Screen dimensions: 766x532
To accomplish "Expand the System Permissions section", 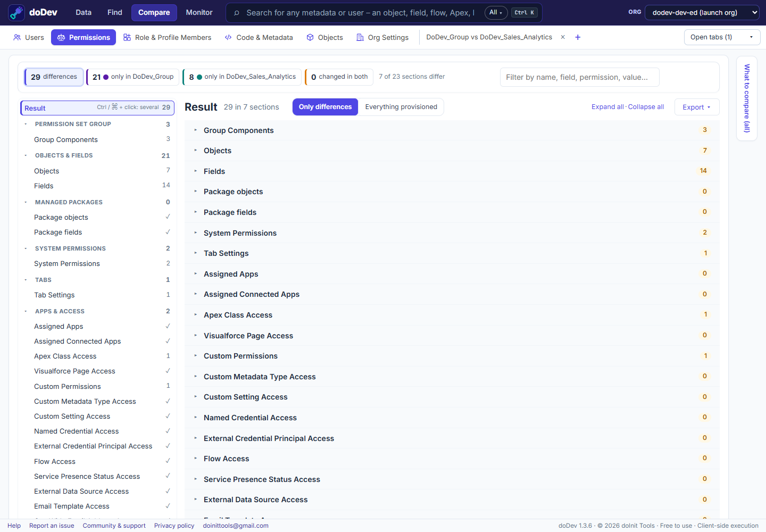I will [452, 233].
